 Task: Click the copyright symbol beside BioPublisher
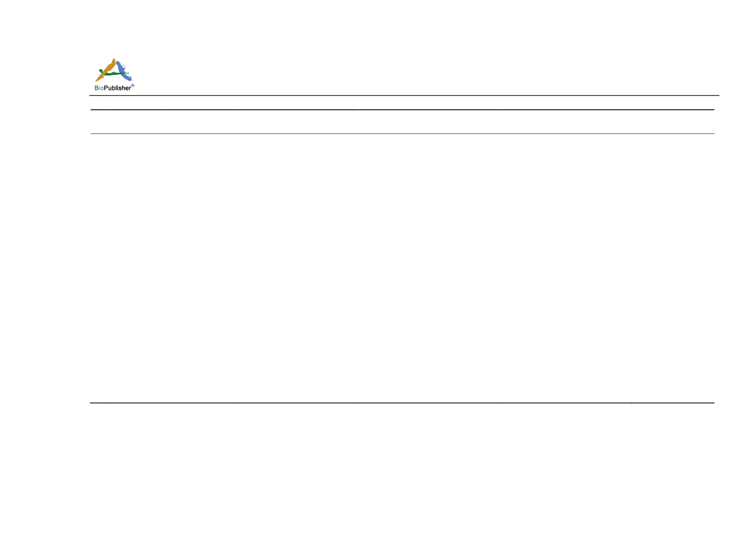coord(132,85)
